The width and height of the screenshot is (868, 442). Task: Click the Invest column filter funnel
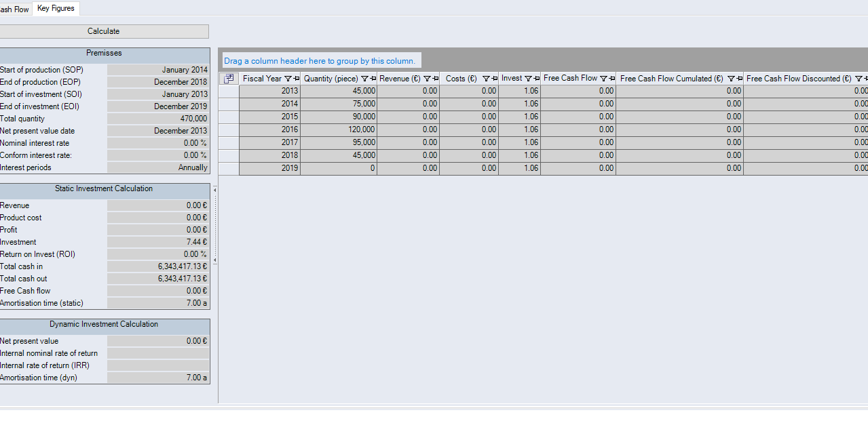pos(528,79)
